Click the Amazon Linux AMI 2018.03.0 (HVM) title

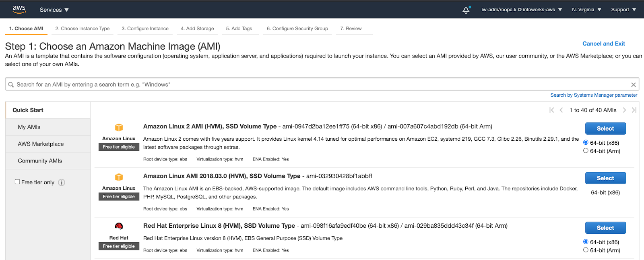tap(222, 176)
